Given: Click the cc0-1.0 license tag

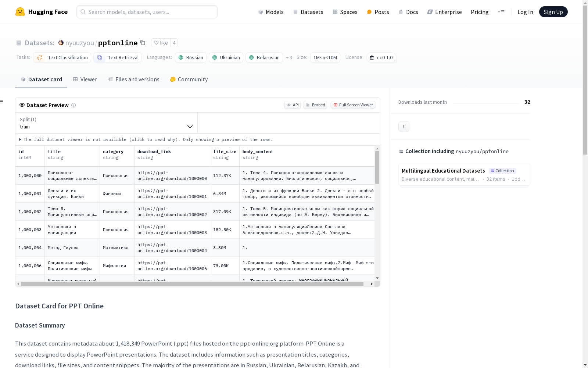Looking at the screenshot, I should pos(381,57).
